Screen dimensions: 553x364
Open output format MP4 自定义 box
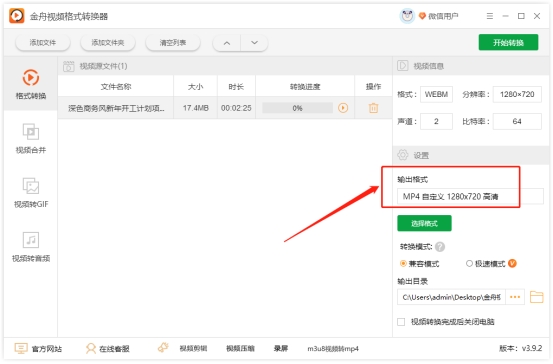click(x=470, y=196)
